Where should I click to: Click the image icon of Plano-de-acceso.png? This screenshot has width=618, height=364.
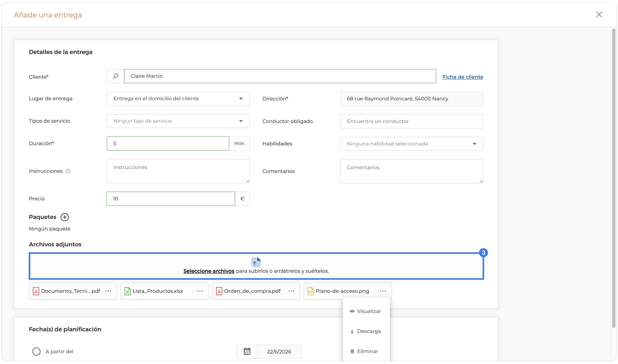(x=311, y=291)
